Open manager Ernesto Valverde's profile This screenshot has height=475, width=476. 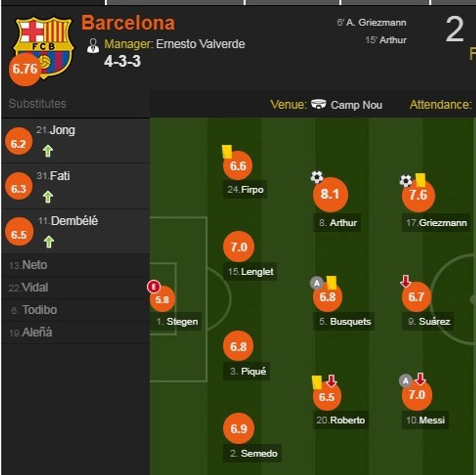click(x=200, y=44)
